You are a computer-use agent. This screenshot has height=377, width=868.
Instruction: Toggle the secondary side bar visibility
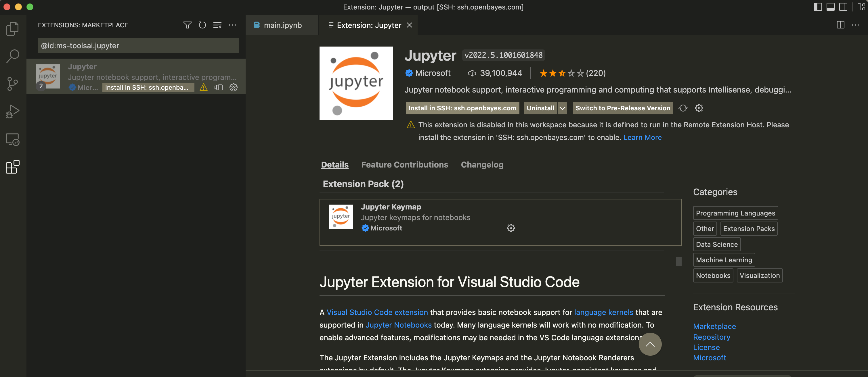[843, 7]
